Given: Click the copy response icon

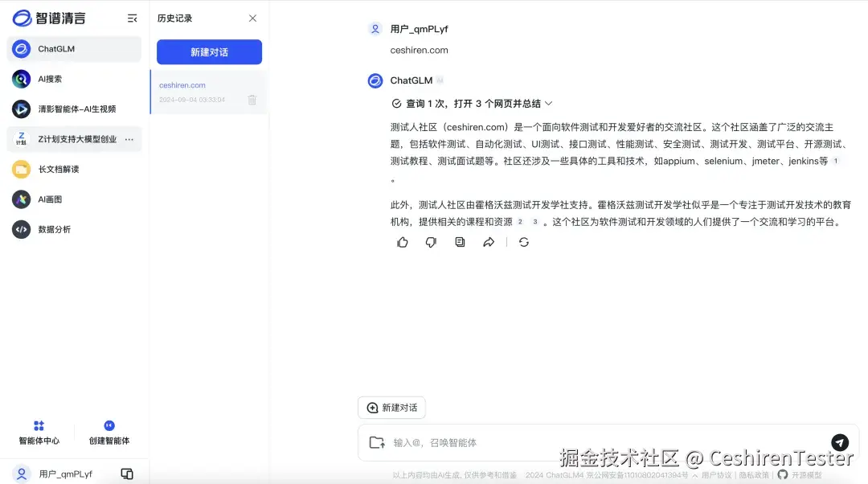Looking at the screenshot, I should click(460, 241).
